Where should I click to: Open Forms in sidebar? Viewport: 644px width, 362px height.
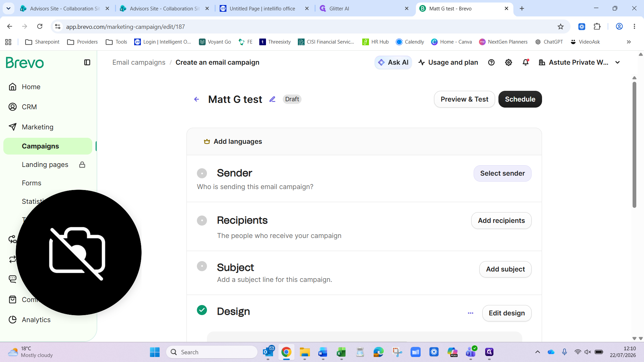tap(32, 183)
